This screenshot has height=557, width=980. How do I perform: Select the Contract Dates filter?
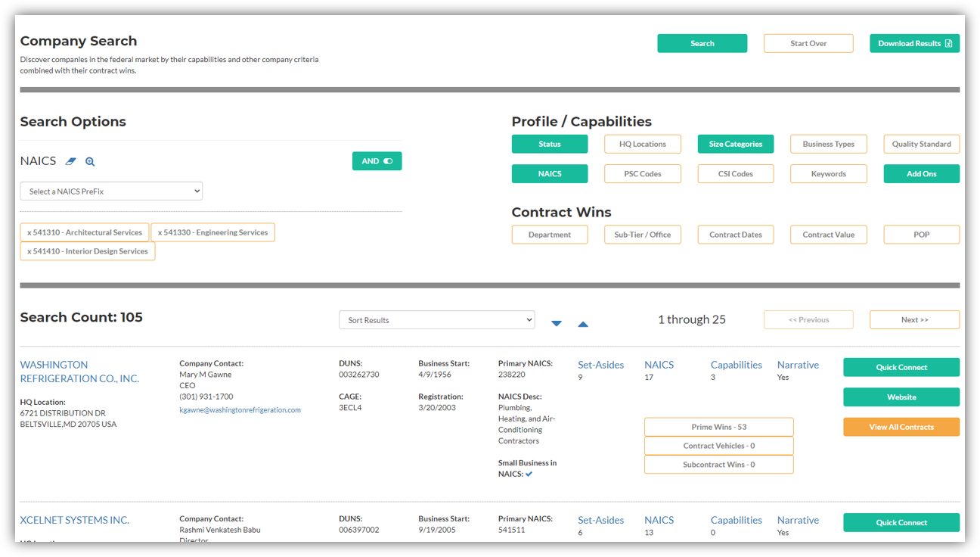click(736, 235)
